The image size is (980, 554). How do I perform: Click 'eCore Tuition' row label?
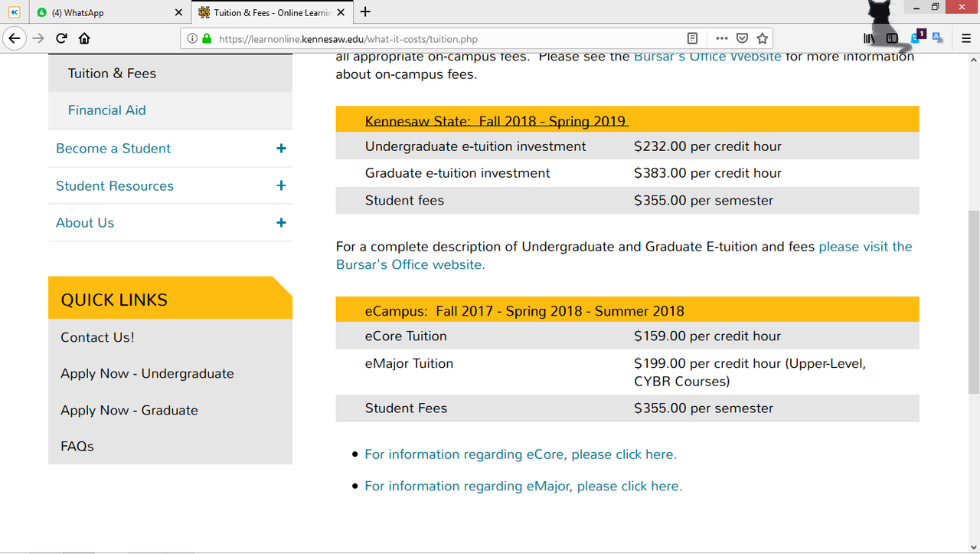pyautogui.click(x=406, y=336)
